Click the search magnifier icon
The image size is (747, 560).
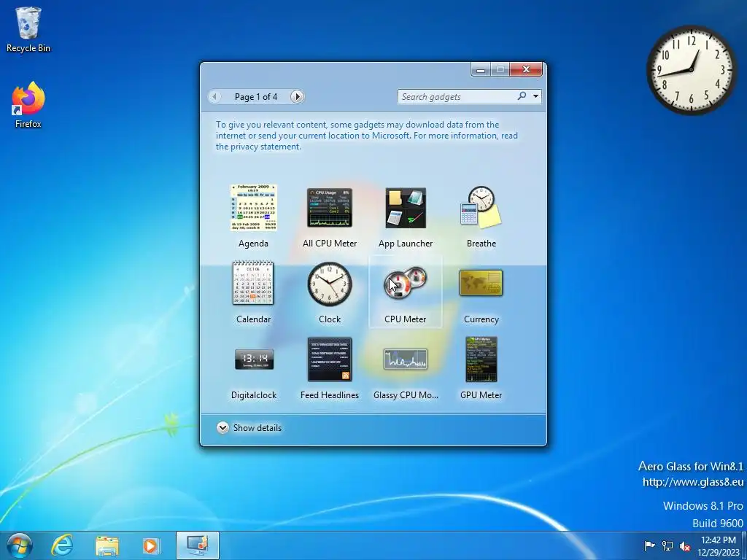(522, 96)
